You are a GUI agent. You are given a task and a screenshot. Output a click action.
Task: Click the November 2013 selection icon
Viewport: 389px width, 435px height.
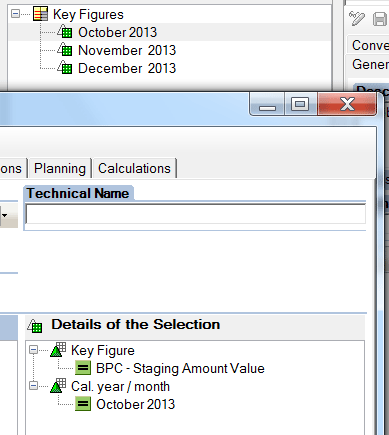[65, 50]
